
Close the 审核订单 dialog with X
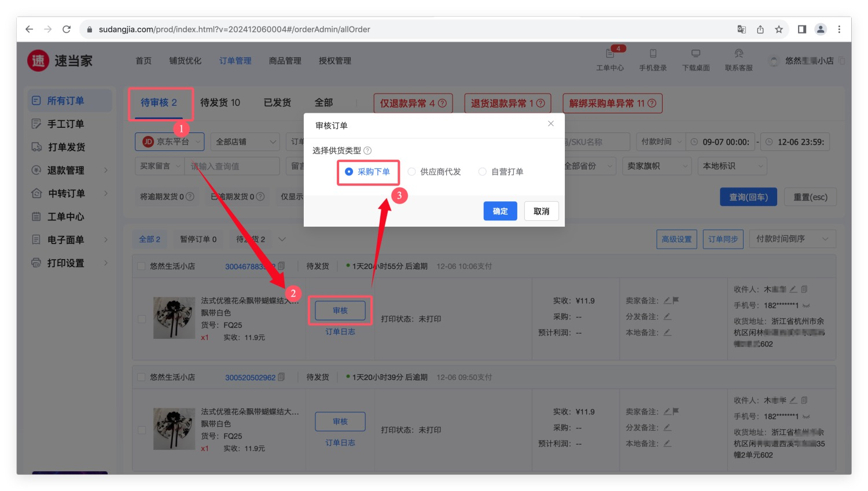pos(551,124)
